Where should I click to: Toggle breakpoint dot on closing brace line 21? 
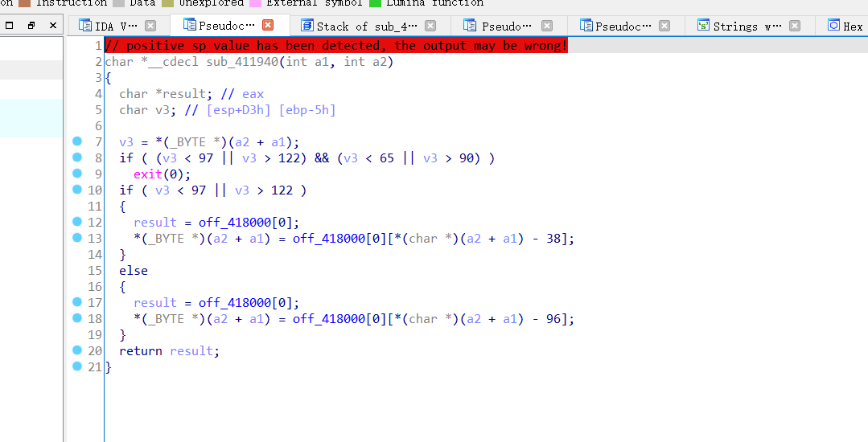pos(77,366)
